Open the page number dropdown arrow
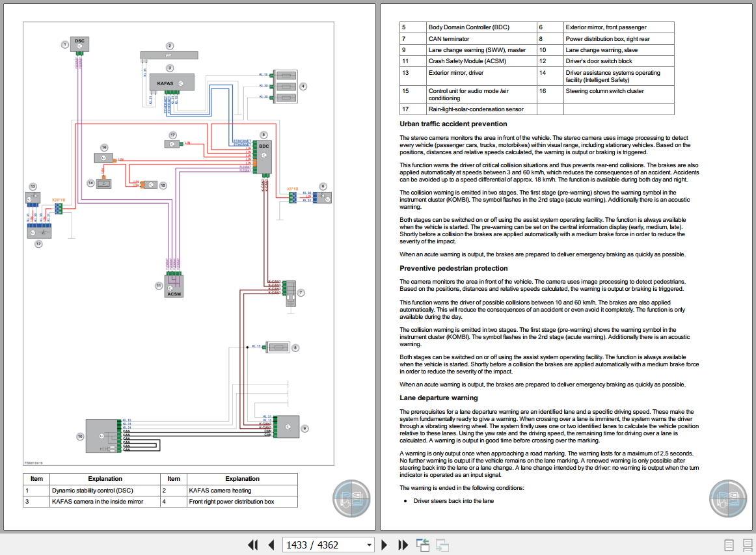The width and height of the screenshot is (756, 555). point(370,545)
